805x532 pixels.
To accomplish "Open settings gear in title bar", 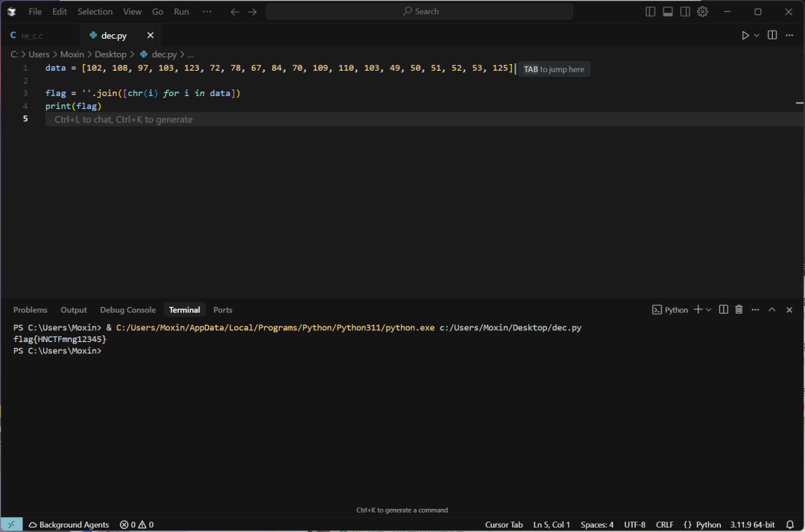I will 703,11.
